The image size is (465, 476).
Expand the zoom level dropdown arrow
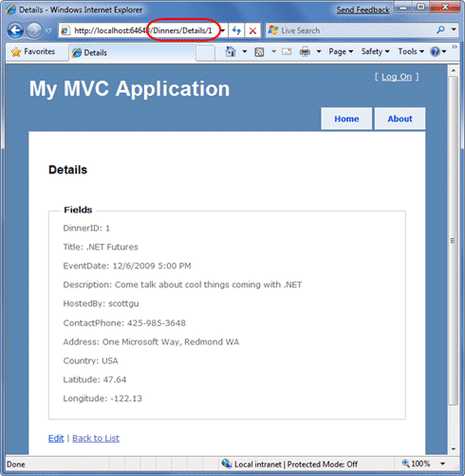(x=443, y=464)
